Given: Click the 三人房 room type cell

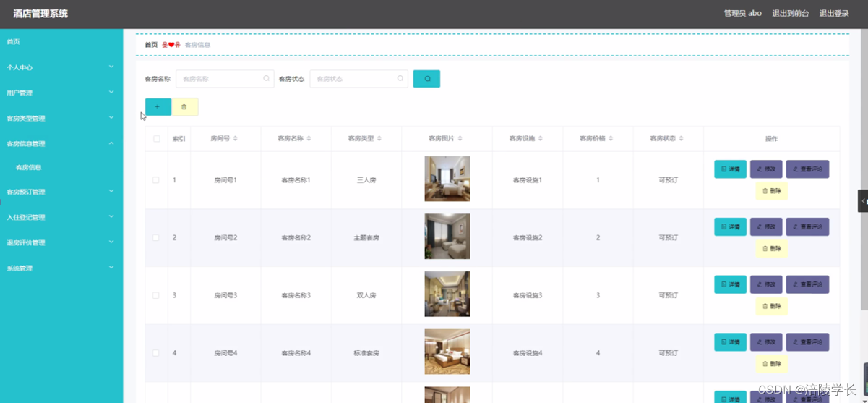Looking at the screenshot, I should (366, 180).
